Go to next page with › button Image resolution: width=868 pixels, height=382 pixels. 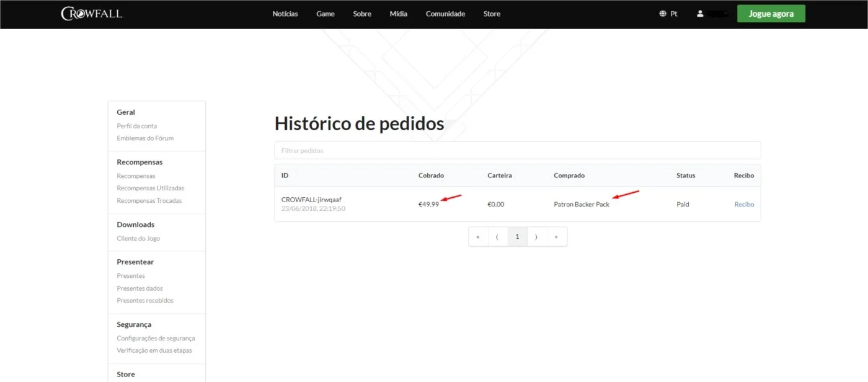(537, 237)
